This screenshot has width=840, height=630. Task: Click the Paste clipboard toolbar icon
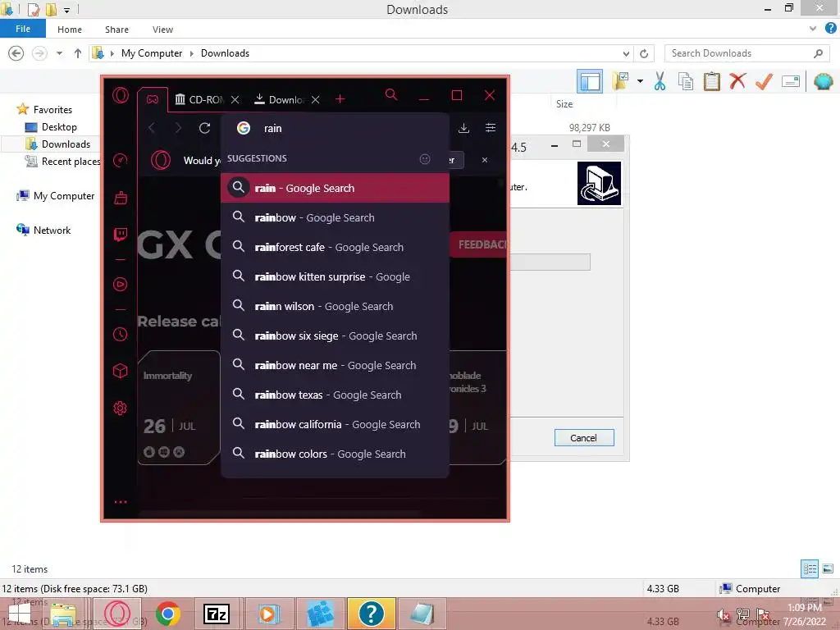[711, 81]
